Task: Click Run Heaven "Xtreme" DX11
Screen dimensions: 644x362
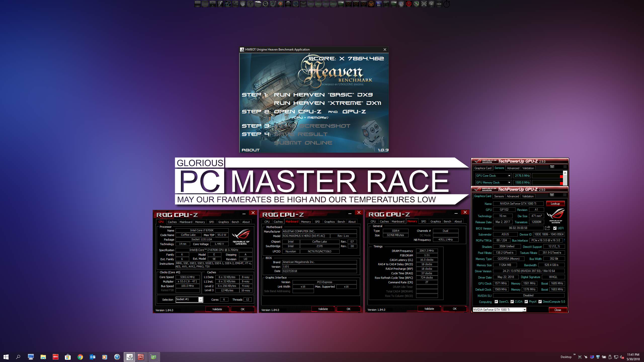Action: 328,103
